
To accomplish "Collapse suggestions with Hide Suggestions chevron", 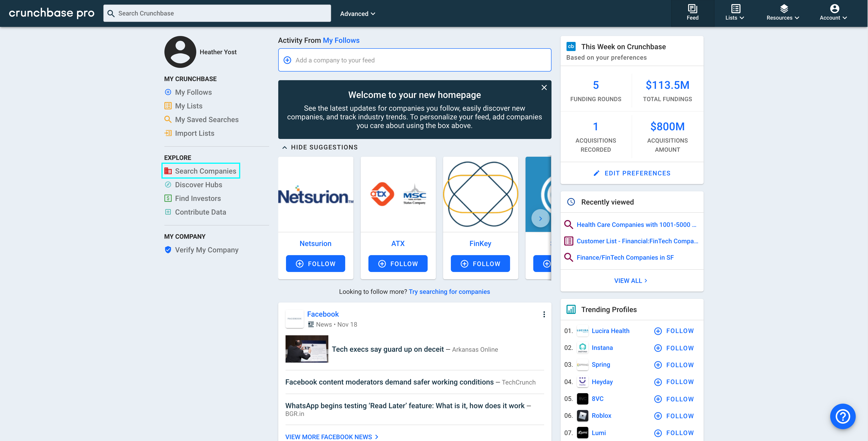I will pyautogui.click(x=285, y=147).
